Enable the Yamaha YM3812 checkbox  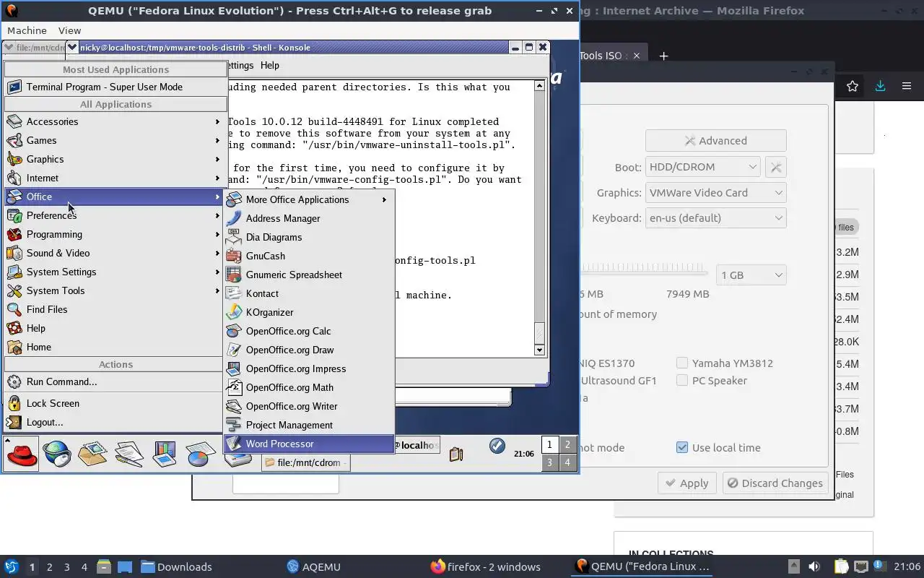(x=682, y=363)
